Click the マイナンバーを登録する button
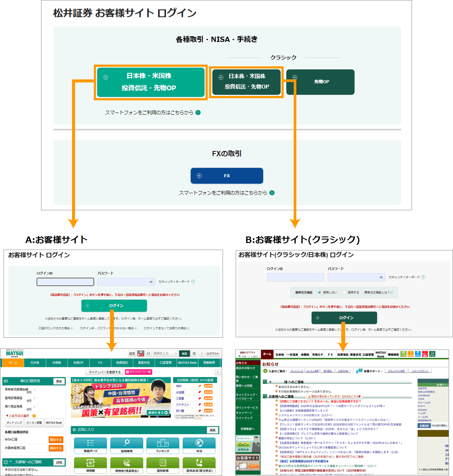Viewport: 453px width, 476px height. [x=104, y=372]
